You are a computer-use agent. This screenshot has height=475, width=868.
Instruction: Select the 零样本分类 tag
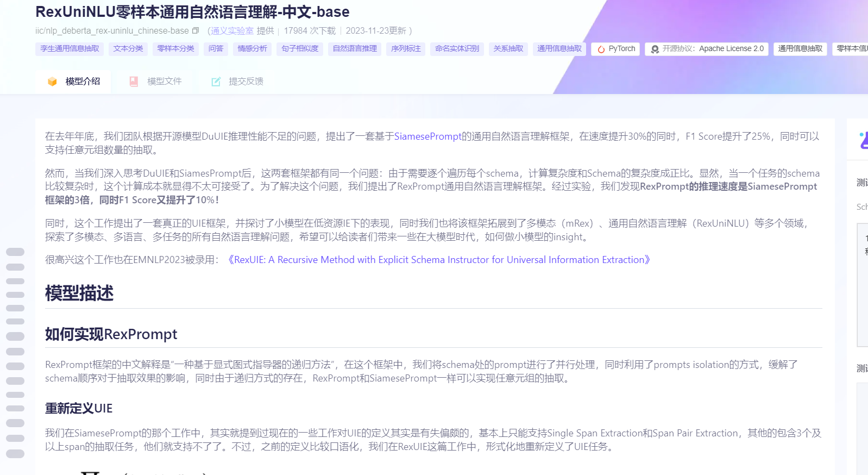(176, 49)
